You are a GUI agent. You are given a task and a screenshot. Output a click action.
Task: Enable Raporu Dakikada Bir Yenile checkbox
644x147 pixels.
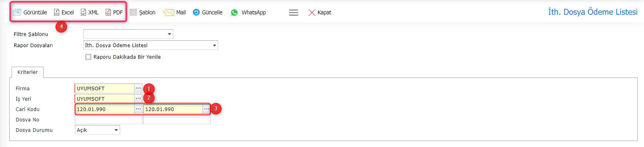(x=88, y=57)
